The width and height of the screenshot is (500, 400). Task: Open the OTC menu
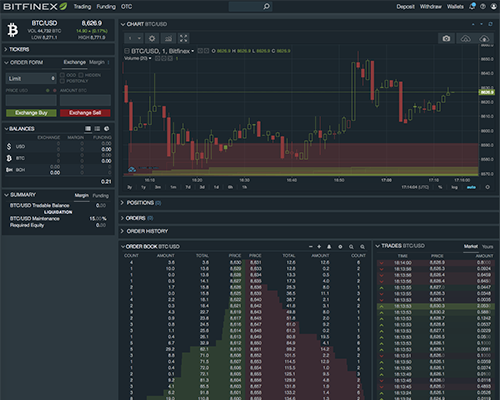(127, 7)
